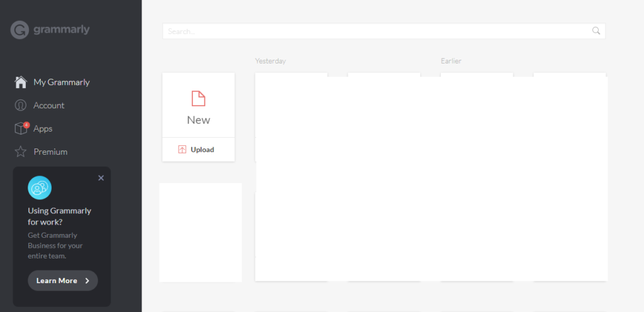Click the Upload button
The height and width of the screenshot is (312, 644).
click(198, 150)
